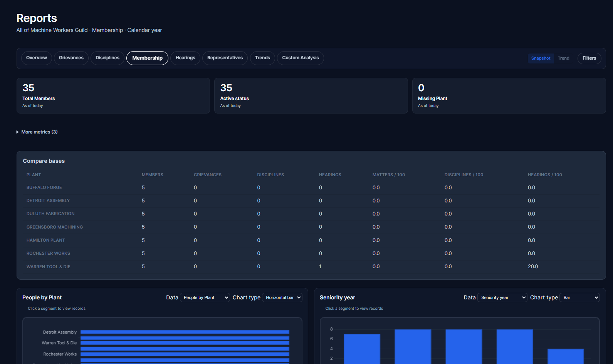Switch to the Trends tab
Viewport: 613px width, 364px height.
point(262,58)
